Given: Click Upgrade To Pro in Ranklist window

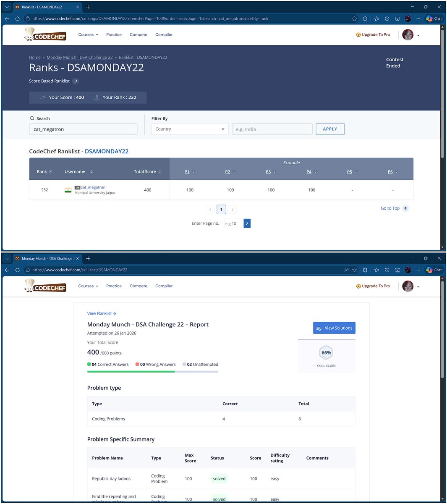Looking at the screenshot, I should (x=373, y=35).
